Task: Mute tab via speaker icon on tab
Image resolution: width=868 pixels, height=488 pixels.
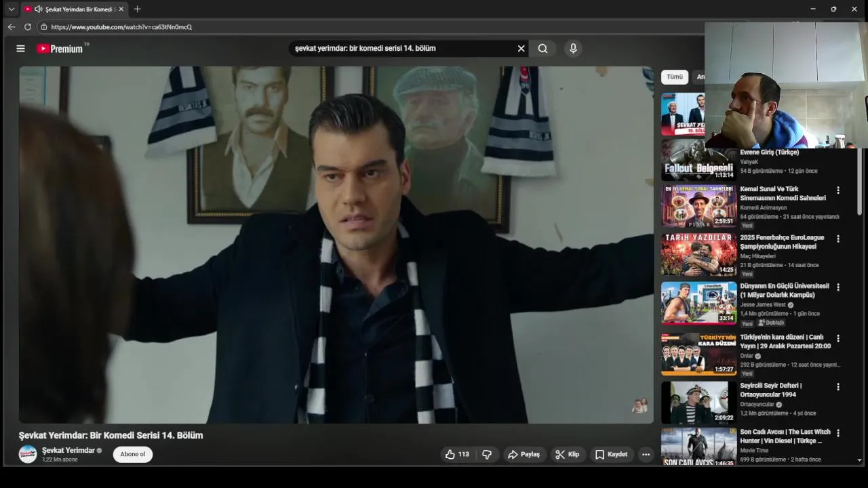Action: pyautogui.click(x=39, y=9)
